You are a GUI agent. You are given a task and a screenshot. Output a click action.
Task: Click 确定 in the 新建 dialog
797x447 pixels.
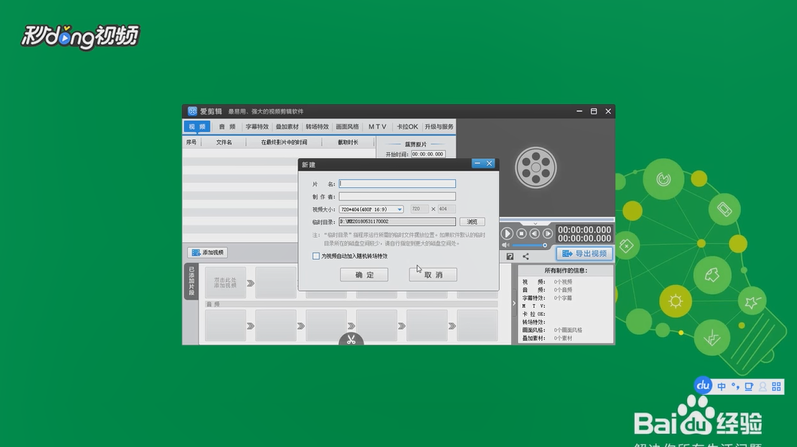tap(364, 275)
